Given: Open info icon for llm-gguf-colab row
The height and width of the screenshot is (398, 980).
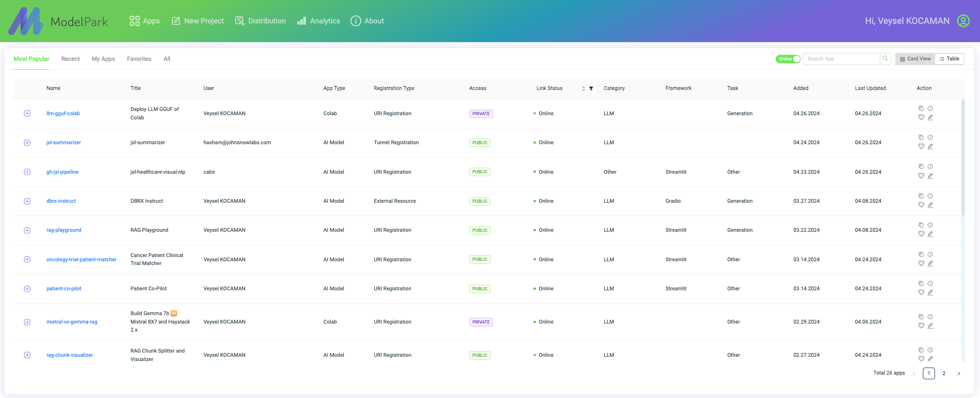Looking at the screenshot, I should pyautogui.click(x=930, y=109).
